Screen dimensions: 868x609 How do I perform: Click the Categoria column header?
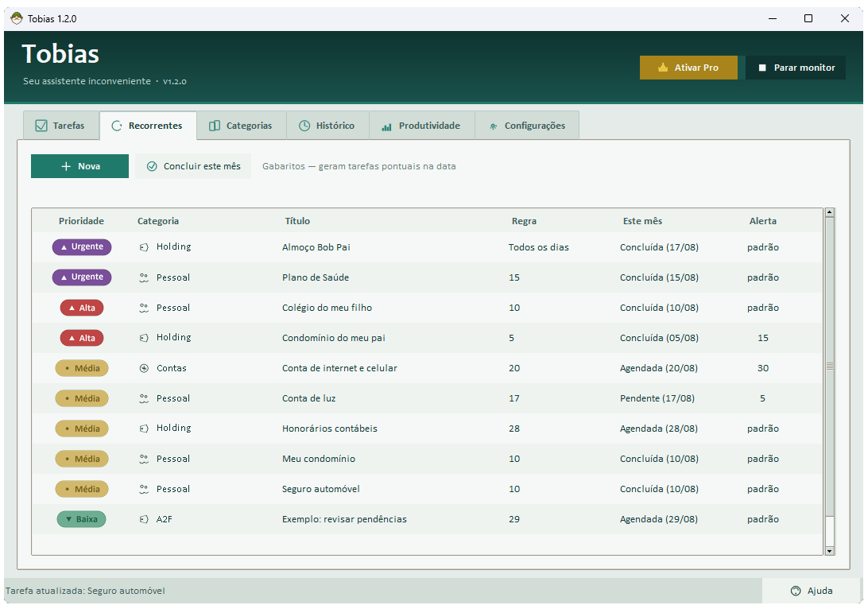coord(157,221)
